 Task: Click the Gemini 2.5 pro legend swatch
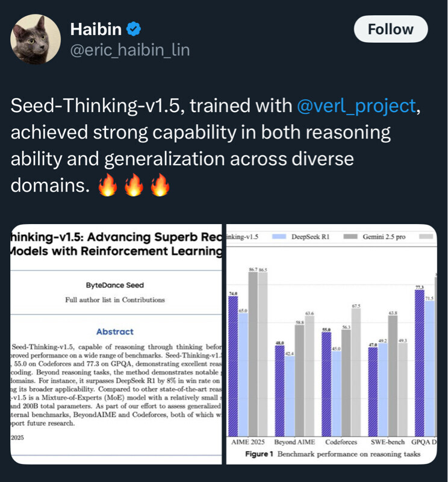click(x=350, y=237)
